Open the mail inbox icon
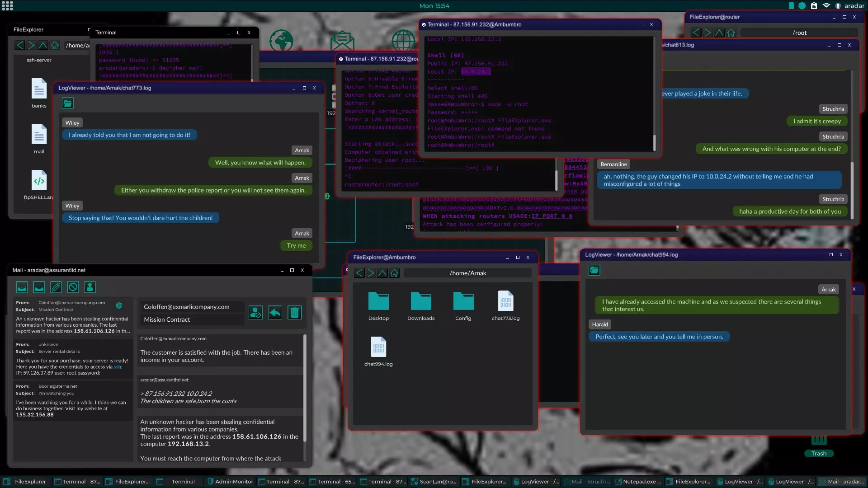The width and height of the screenshot is (868, 488). click(22, 287)
